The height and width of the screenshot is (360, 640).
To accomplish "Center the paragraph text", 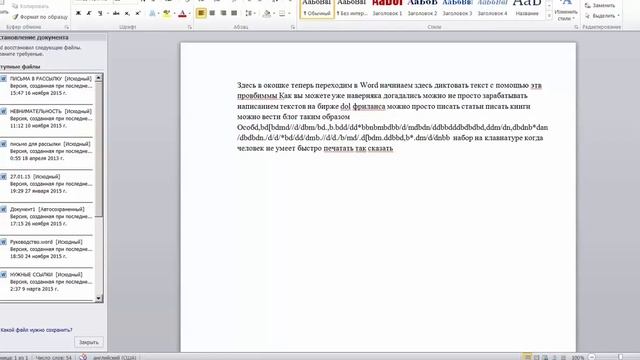I will click(x=212, y=13).
